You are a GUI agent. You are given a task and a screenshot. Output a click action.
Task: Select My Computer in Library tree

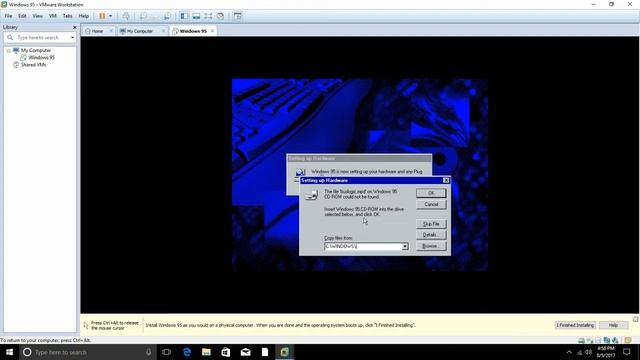coord(36,50)
